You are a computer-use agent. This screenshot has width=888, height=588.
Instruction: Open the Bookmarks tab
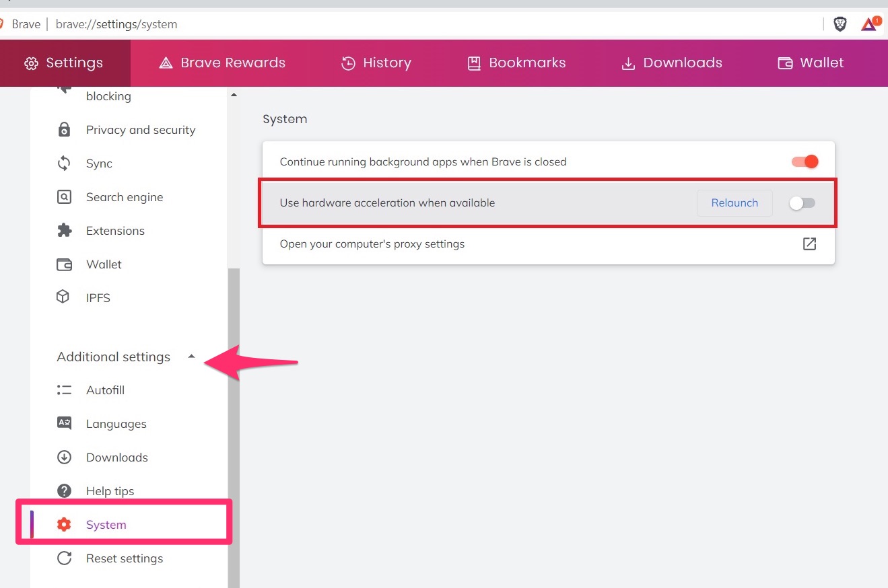(516, 63)
